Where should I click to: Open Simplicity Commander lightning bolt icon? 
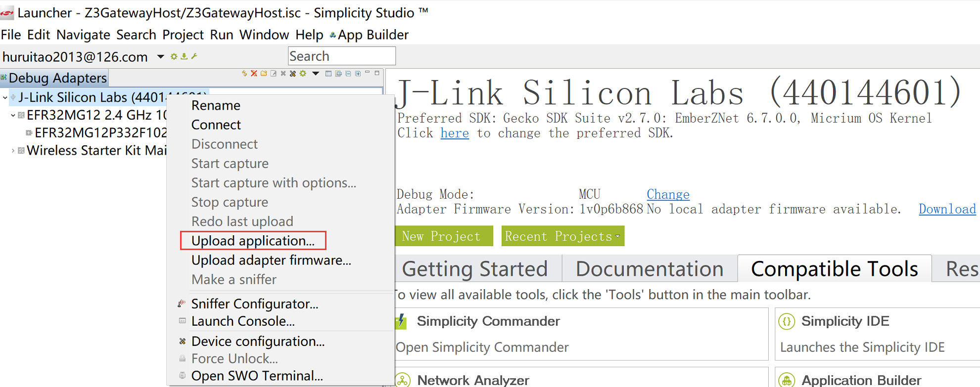(401, 322)
